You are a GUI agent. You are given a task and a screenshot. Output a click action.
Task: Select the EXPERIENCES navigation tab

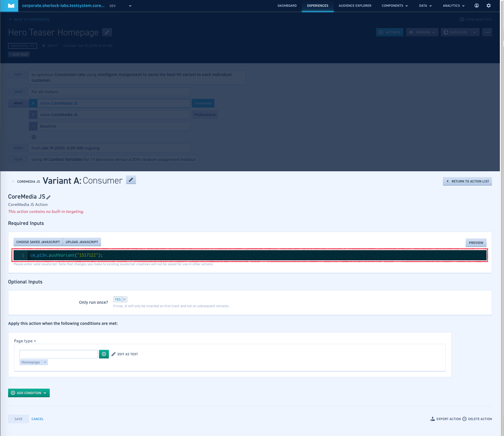318,5
